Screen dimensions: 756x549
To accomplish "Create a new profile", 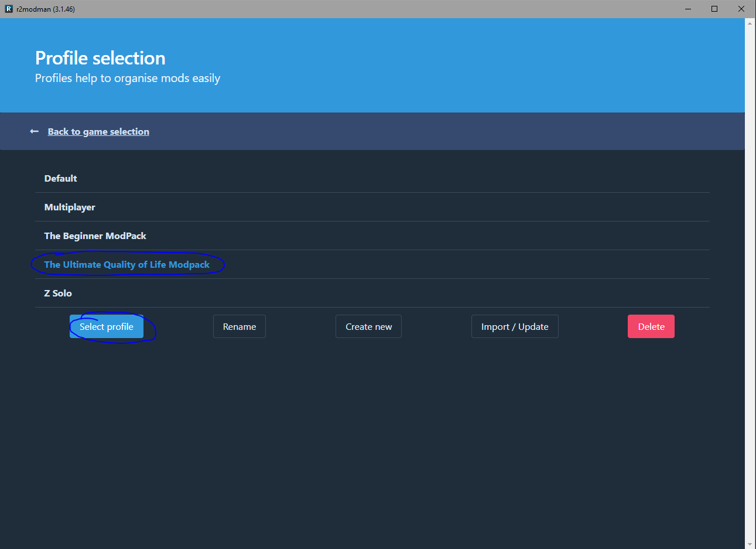I will (x=368, y=326).
